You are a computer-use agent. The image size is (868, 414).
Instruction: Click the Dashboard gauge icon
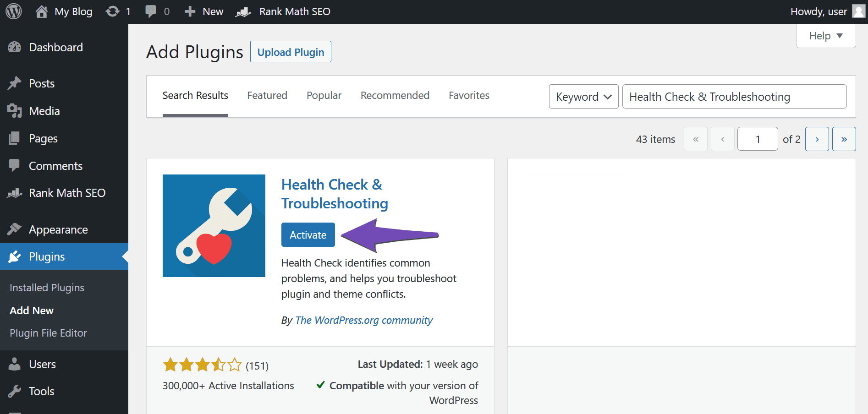[x=15, y=47]
